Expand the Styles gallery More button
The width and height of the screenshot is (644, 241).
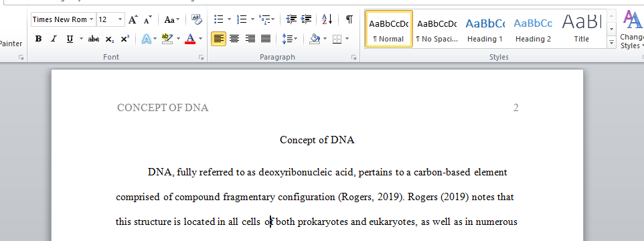coord(612,42)
